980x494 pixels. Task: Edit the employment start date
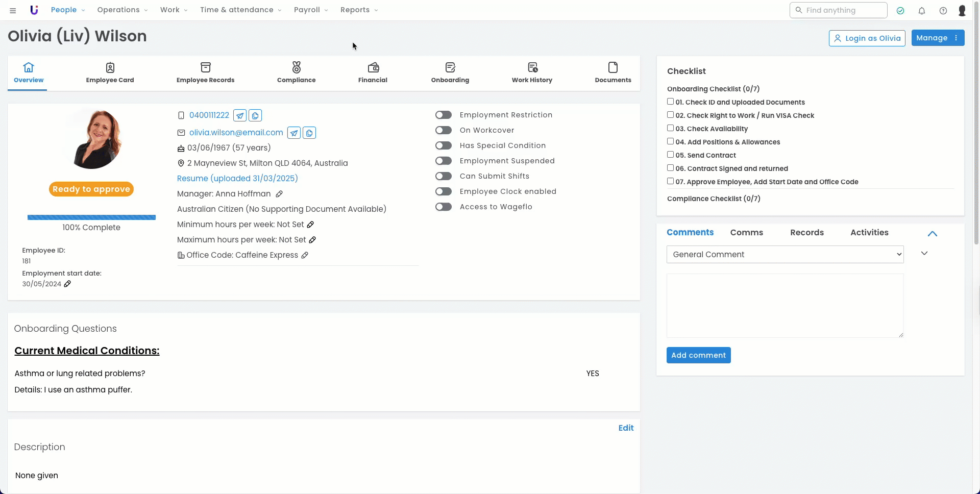(x=67, y=284)
